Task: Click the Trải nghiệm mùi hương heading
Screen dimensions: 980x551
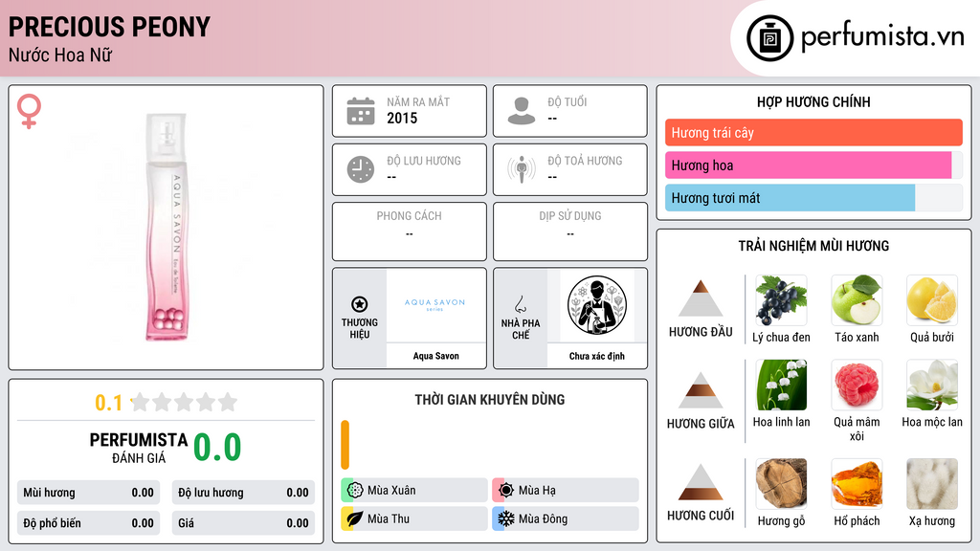Action: point(813,246)
